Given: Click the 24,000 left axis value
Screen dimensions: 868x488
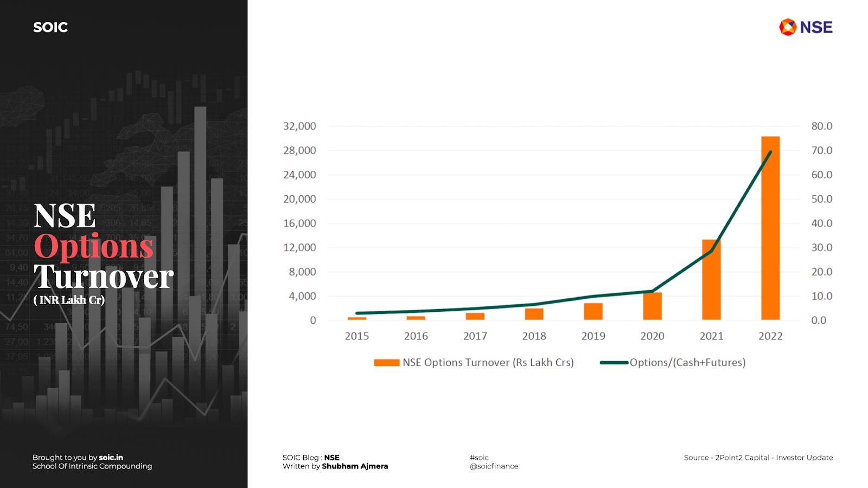Looking at the screenshot, I should 299,175.
